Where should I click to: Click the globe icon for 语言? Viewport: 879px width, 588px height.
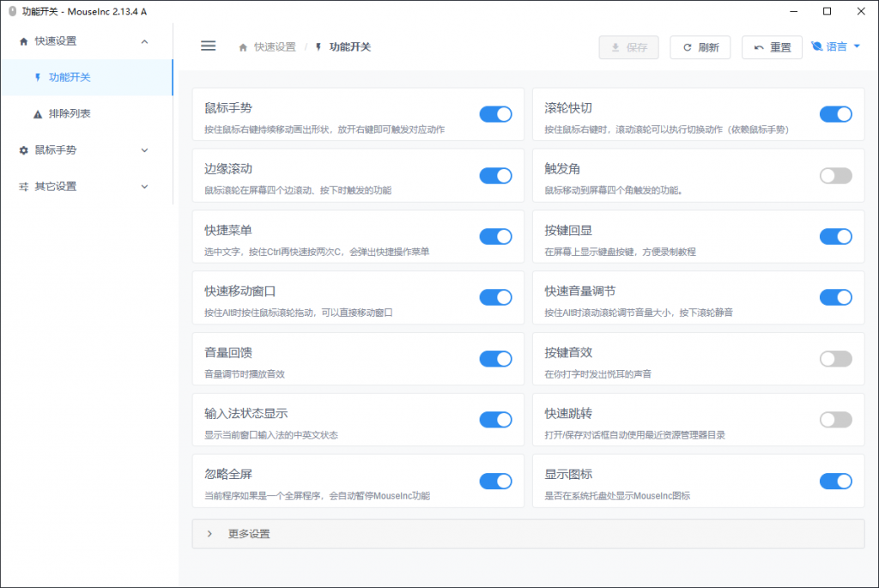[x=816, y=47]
